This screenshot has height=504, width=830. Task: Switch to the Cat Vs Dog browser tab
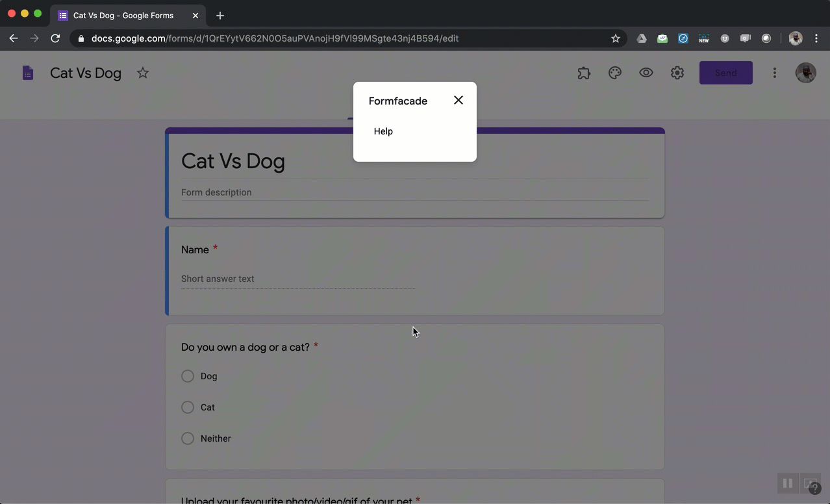point(123,15)
